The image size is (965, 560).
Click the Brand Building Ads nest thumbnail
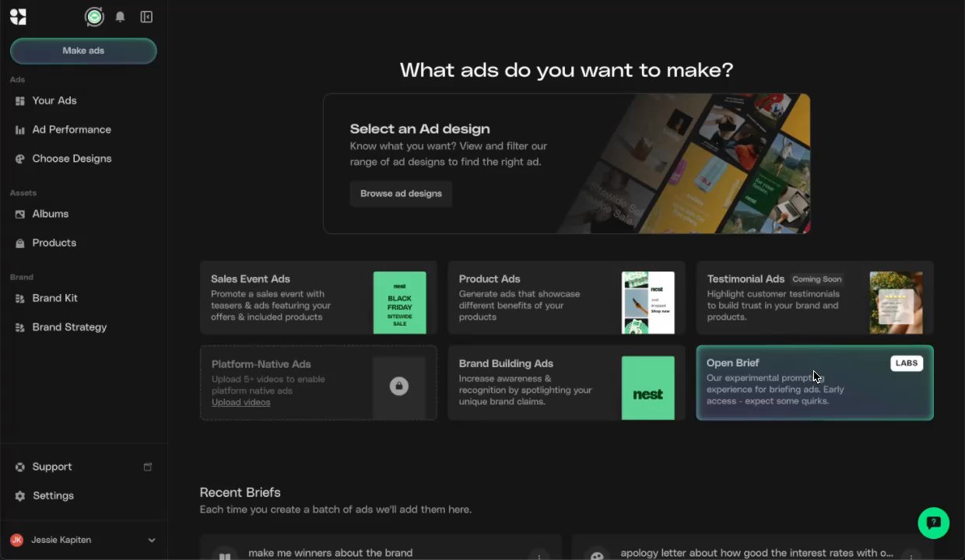tap(647, 387)
